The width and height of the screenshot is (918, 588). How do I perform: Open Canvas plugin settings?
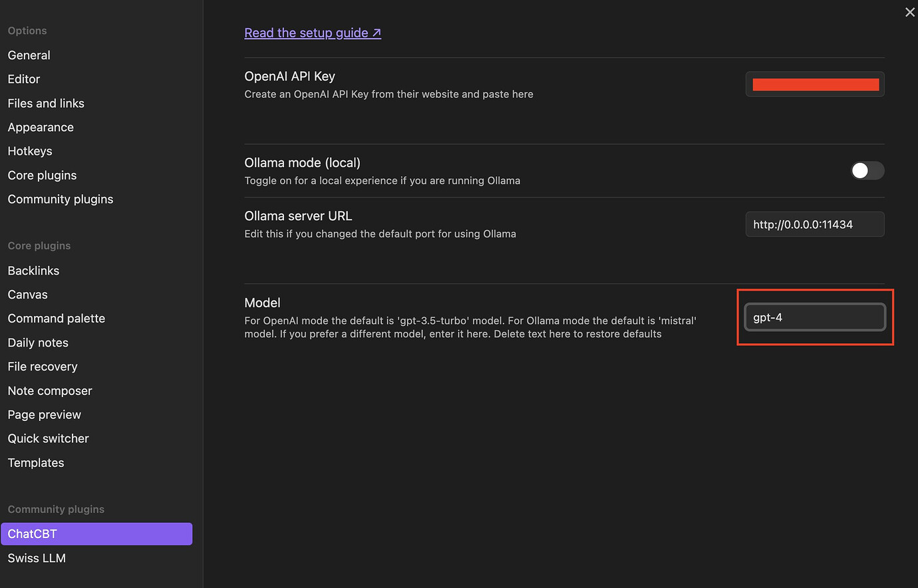tap(28, 295)
